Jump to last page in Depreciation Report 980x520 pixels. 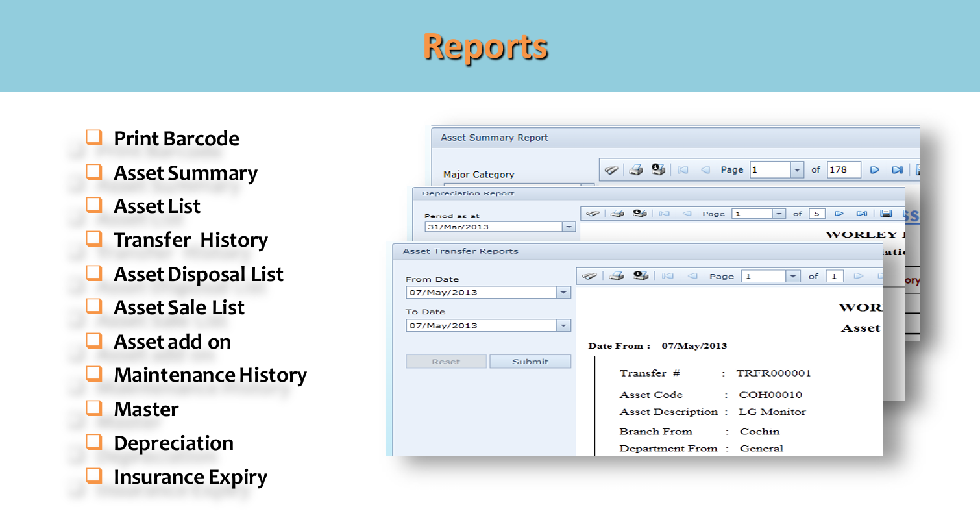point(862,214)
